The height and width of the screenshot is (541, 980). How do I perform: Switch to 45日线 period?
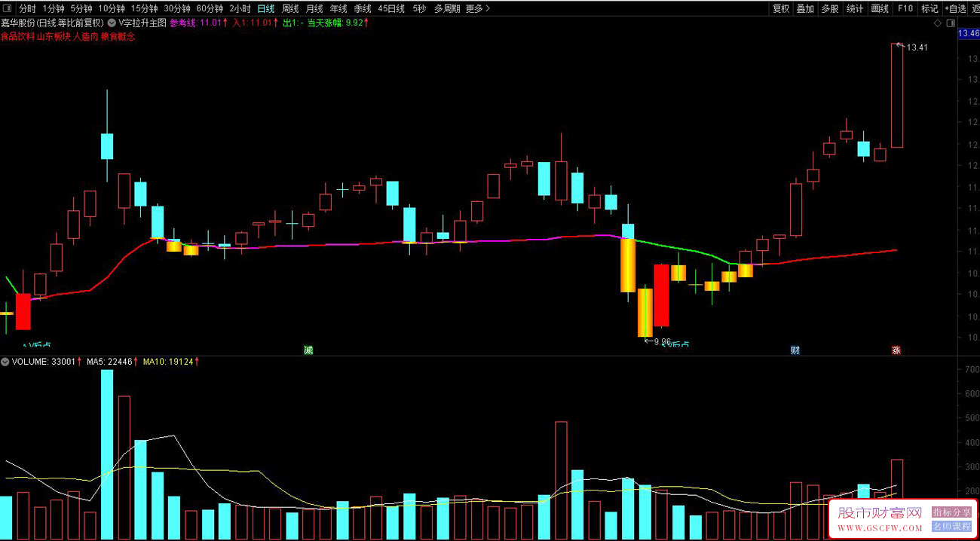(391, 8)
